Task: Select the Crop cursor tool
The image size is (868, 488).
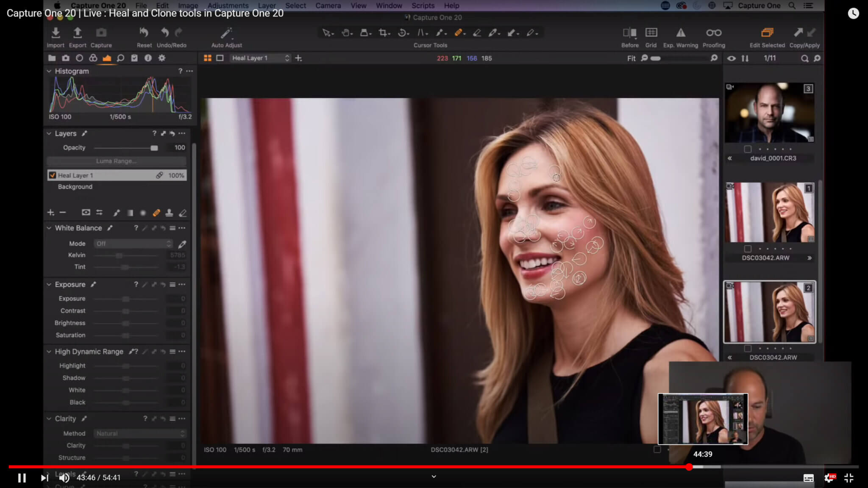Action: [x=384, y=33]
